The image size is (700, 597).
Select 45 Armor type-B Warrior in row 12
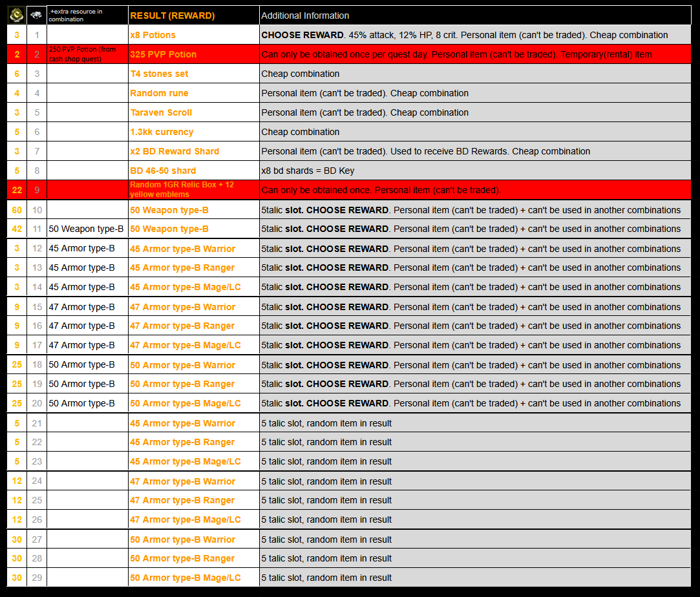pyautogui.click(x=182, y=249)
